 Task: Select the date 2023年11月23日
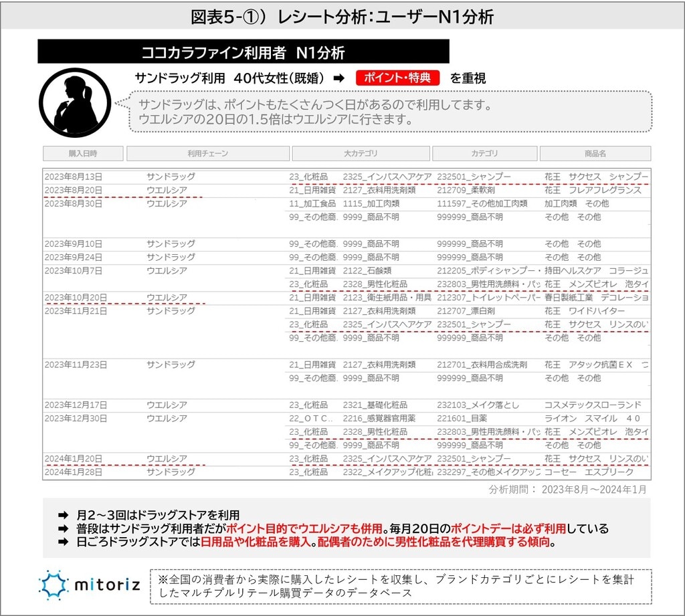click(76, 365)
